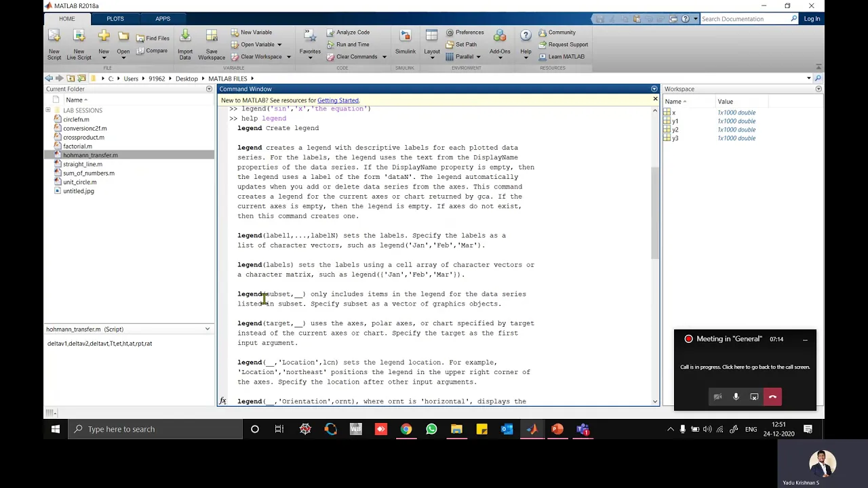868x488 pixels.
Task: Open Google Chrome from the taskbar
Action: (406, 429)
